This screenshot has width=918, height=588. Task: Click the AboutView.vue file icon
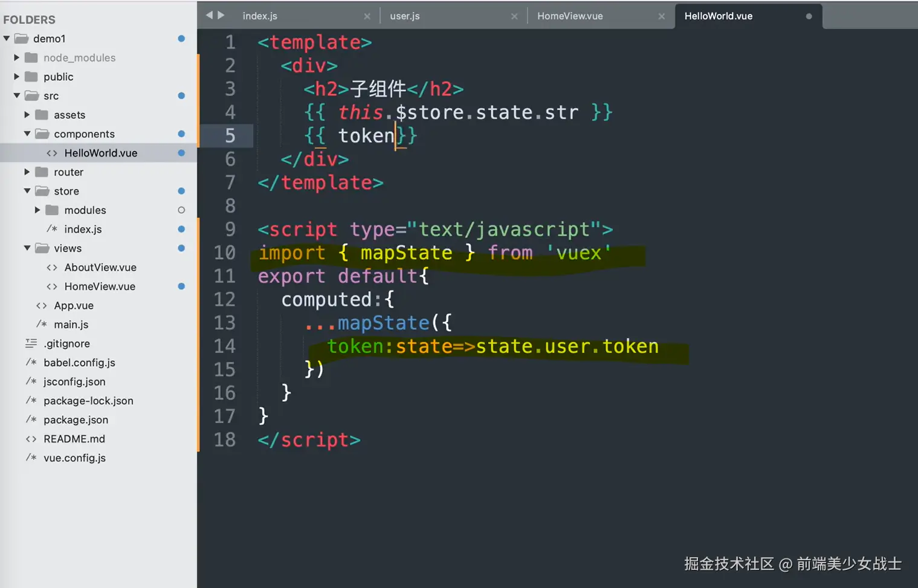[52, 268]
